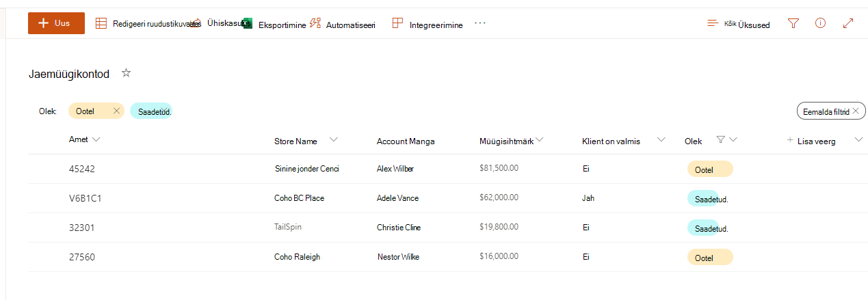Image resolution: width=868 pixels, height=300 pixels.
Task: Open the Ühiskasutus share option
Action: (229, 23)
